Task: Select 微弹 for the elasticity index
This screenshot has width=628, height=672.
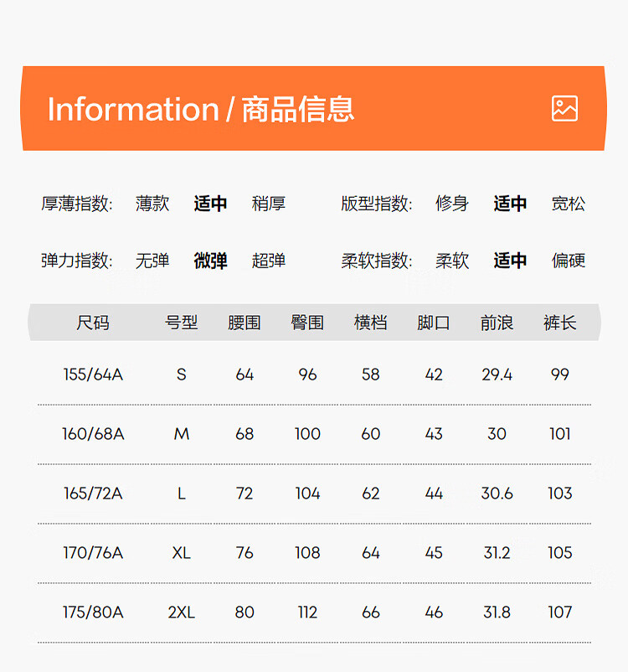Action: (210, 261)
